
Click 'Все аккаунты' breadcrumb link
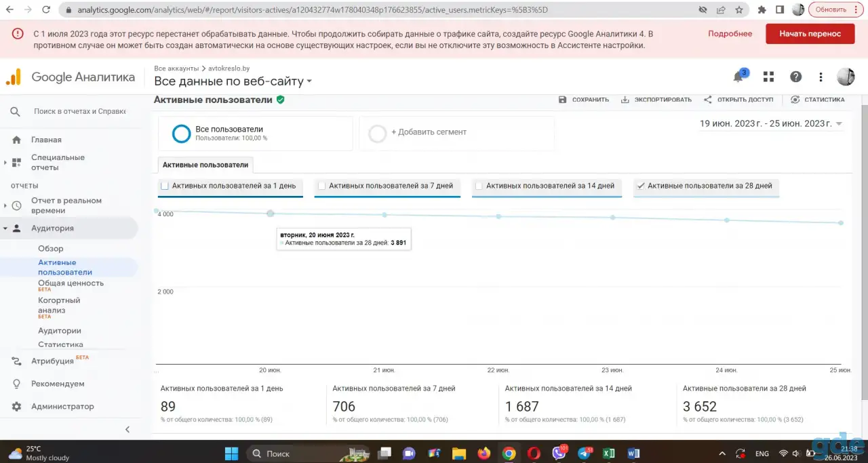[176, 68]
